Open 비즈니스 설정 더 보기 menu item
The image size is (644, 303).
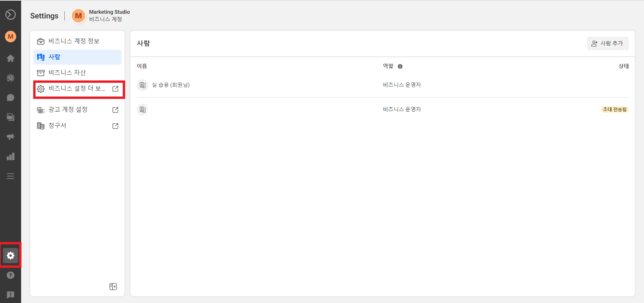[x=77, y=89]
